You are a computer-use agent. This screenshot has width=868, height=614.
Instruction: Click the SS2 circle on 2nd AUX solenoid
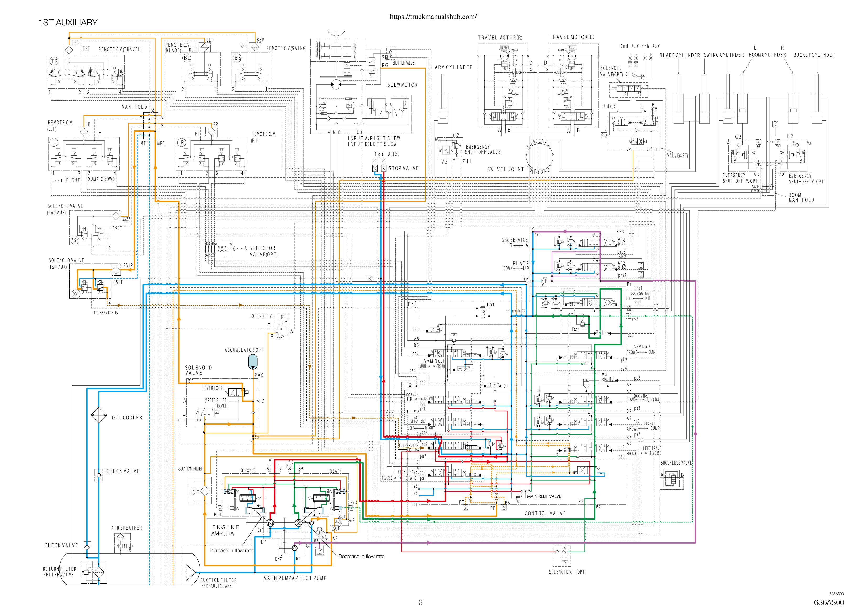[x=75, y=240]
